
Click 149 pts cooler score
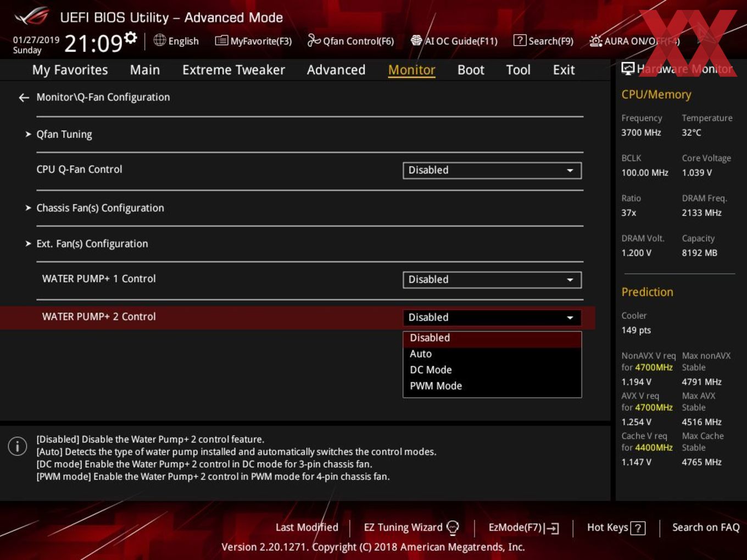click(636, 331)
